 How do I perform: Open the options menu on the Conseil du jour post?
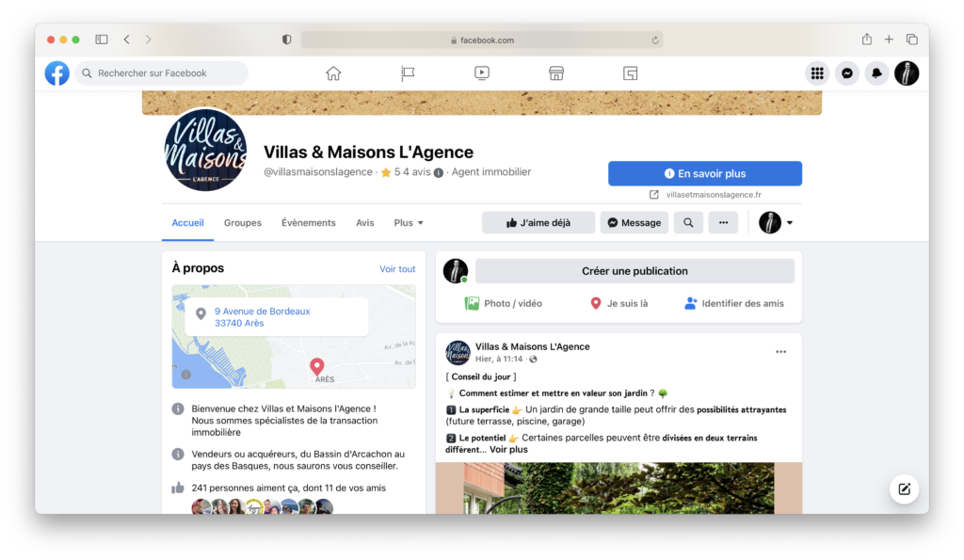[x=780, y=352]
